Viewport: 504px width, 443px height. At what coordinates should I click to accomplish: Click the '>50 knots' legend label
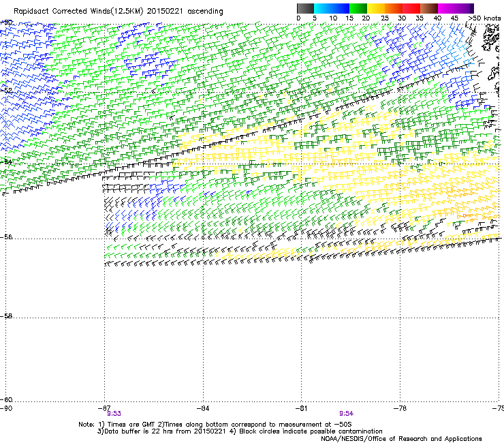click(484, 18)
